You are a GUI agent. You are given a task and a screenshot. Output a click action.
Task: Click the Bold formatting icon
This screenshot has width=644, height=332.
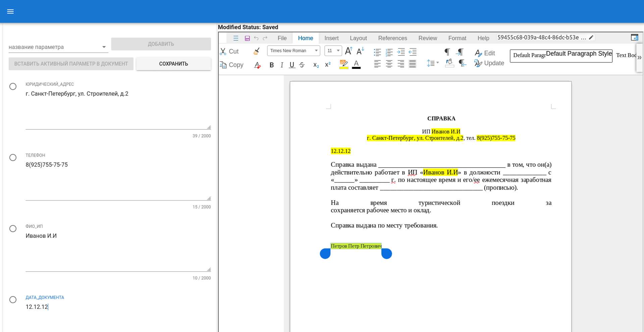271,65
